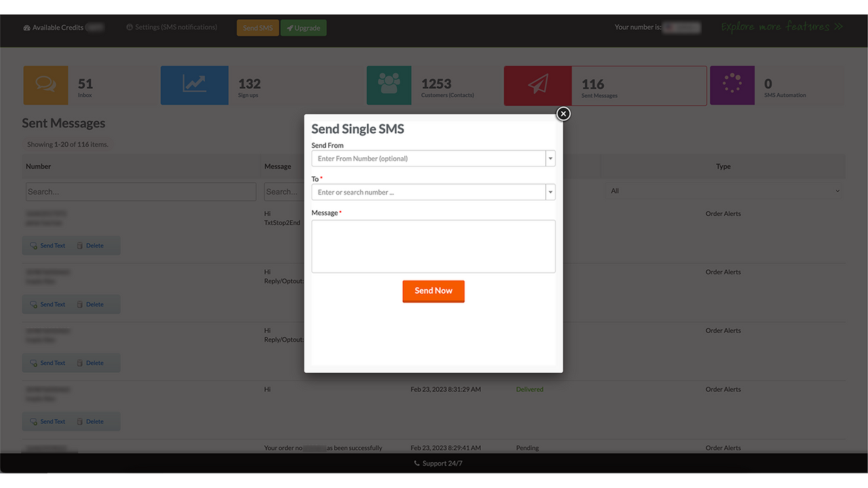Click inside the Message text area
868x488 pixels.
point(433,245)
